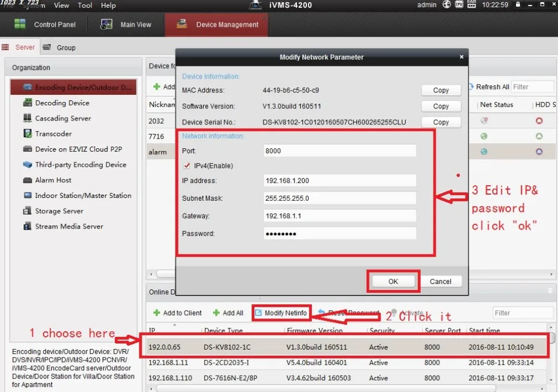Copy the Device Serial No. value
Viewport: 558px width, 392px height.
(x=441, y=122)
